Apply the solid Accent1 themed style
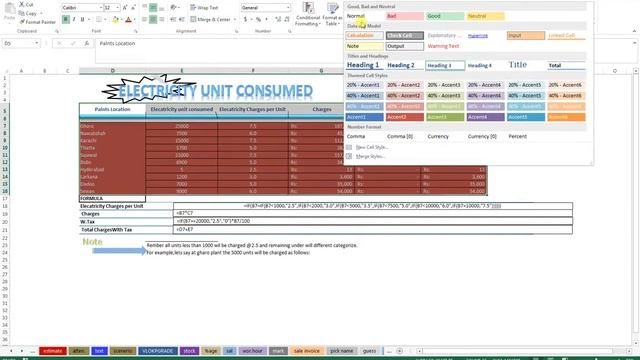Image resolution: width=640 pixels, height=360 pixels. (x=364, y=117)
